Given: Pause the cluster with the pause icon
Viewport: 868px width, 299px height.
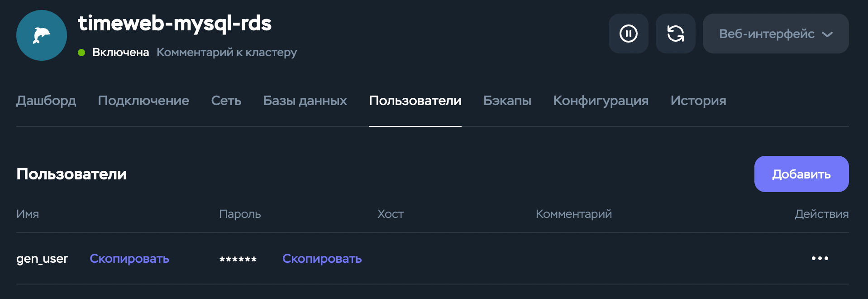Looking at the screenshot, I should click(x=628, y=34).
